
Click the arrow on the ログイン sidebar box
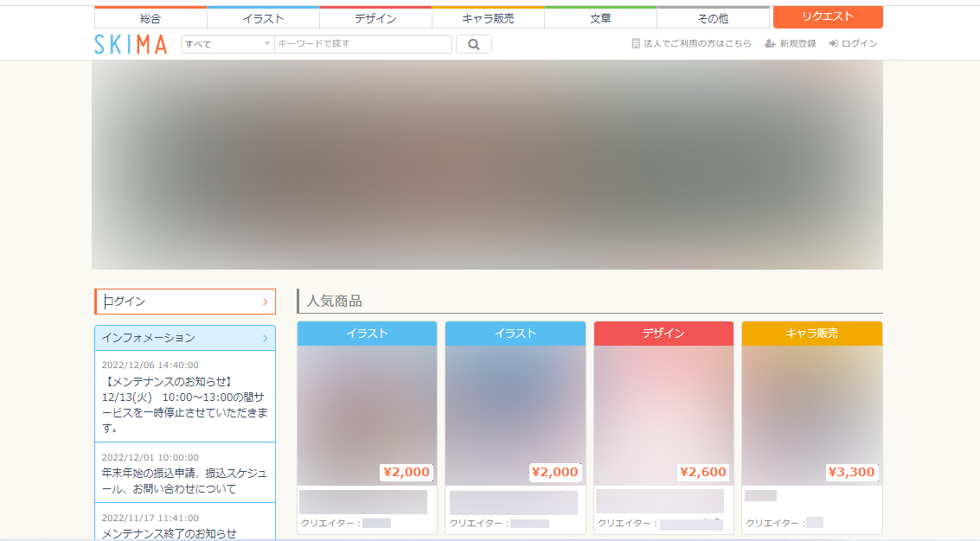tap(266, 302)
